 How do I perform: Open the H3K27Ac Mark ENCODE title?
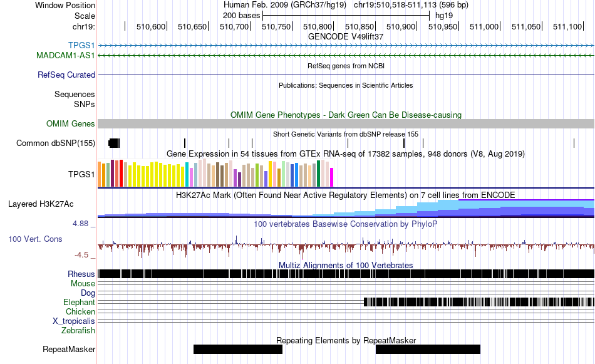[x=346, y=195]
